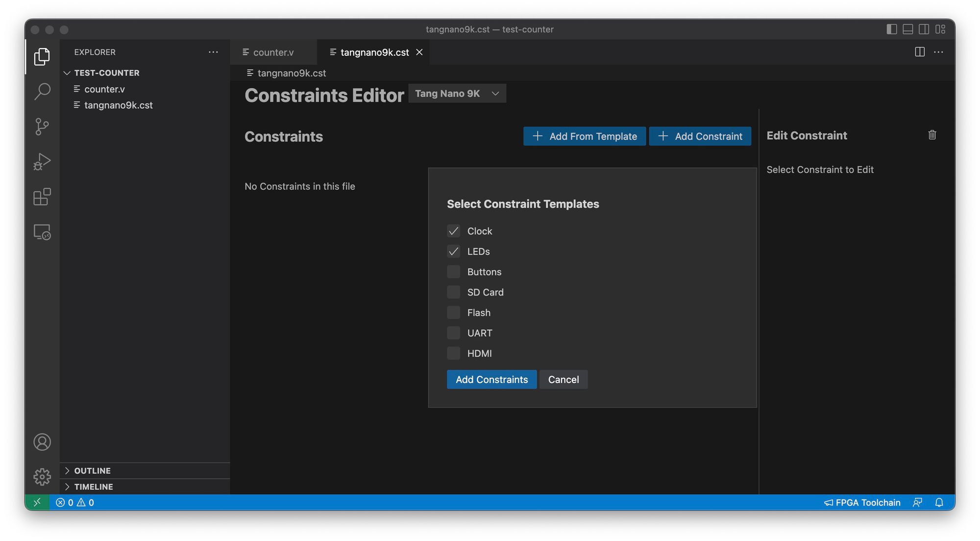Click the Add Constraints button
The image size is (980, 541).
pos(491,379)
